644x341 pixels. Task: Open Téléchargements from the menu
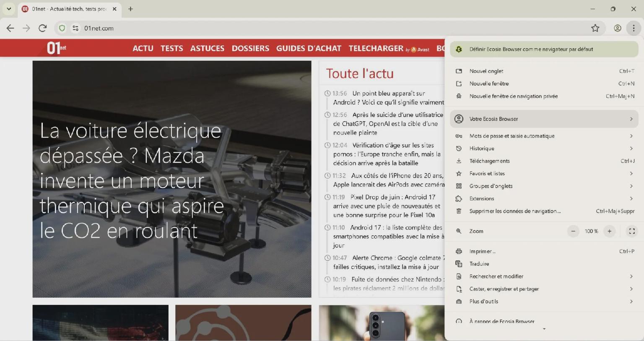click(x=544, y=161)
